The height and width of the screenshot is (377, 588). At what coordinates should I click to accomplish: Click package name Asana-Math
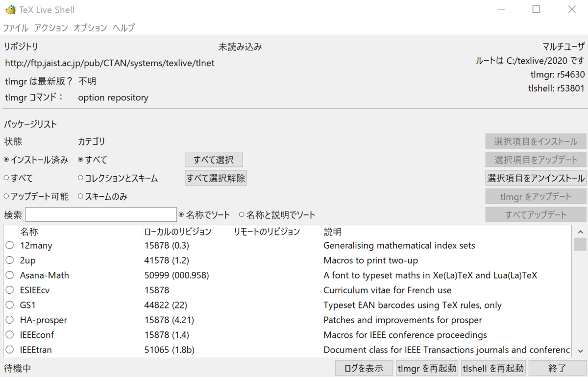pyautogui.click(x=45, y=275)
